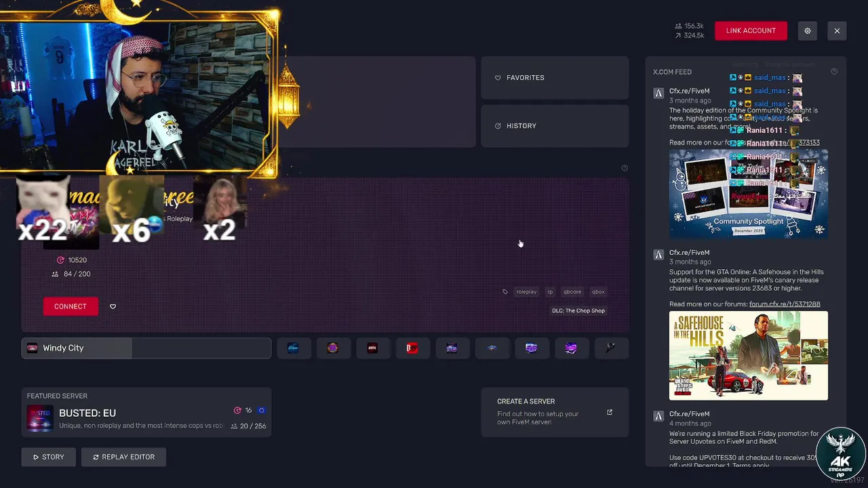868x488 pixels.
Task: Click the Link Account button
Action: [x=751, y=30]
